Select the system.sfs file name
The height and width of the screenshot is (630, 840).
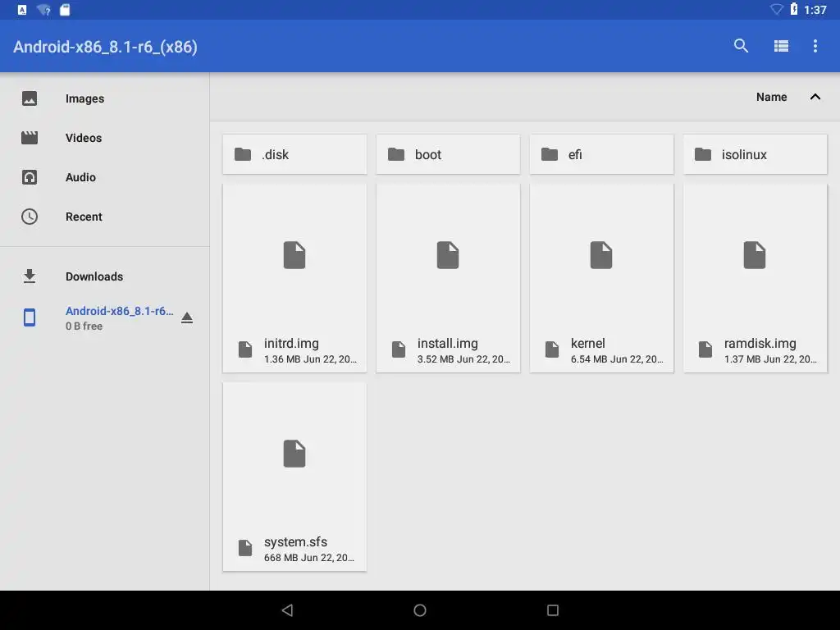click(295, 541)
